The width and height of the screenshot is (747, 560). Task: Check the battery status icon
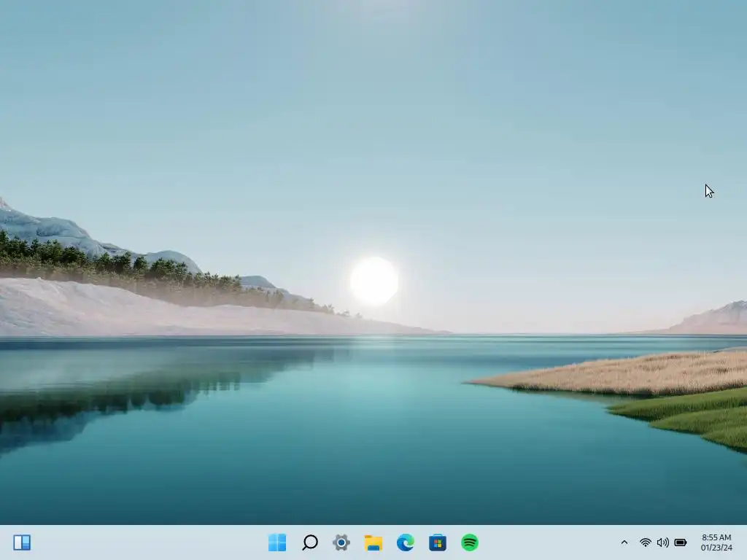click(x=681, y=542)
